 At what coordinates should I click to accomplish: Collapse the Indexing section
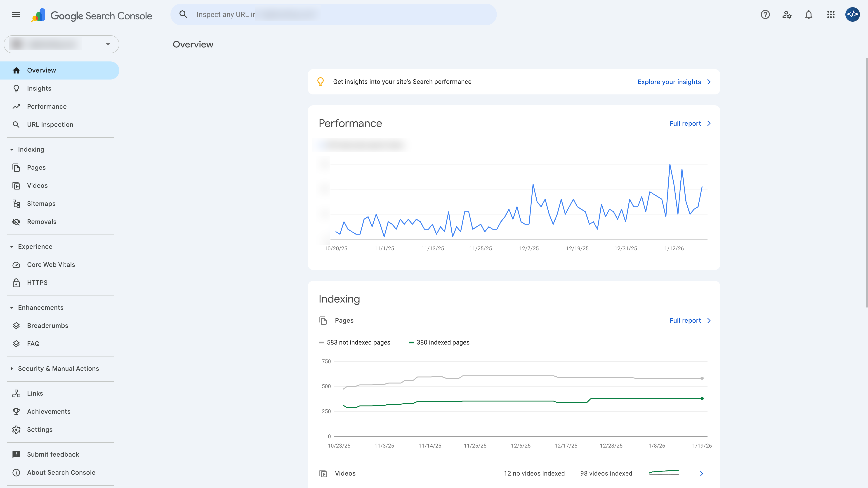click(x=12, y=150)
